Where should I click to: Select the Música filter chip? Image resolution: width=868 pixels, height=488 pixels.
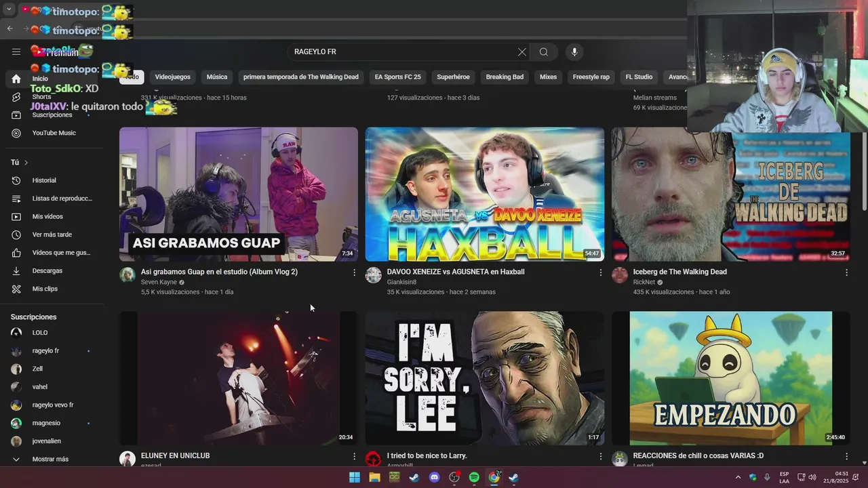[217, 77]
